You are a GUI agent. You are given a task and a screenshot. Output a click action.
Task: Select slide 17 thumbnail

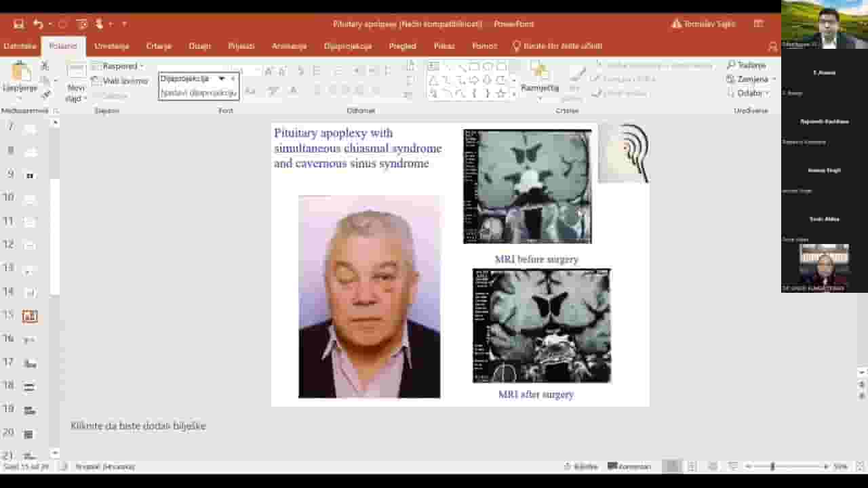(x=30, y=363)
